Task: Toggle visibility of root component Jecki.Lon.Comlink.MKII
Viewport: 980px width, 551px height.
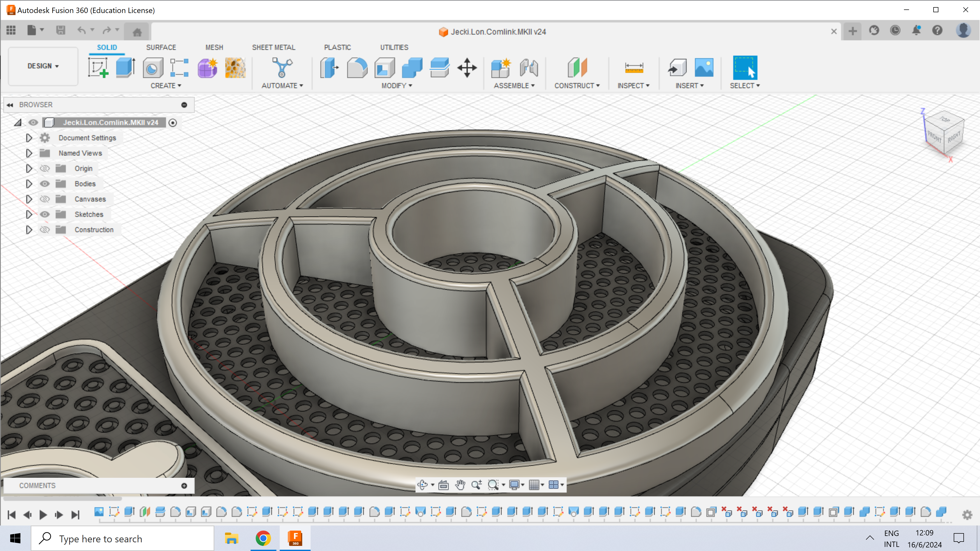Action: tap(33, 122)
